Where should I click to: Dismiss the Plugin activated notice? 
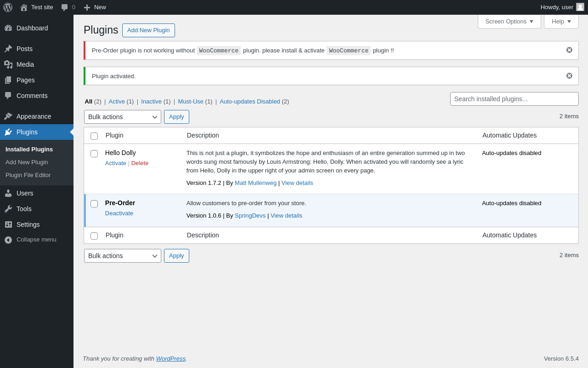click(569, 76)
